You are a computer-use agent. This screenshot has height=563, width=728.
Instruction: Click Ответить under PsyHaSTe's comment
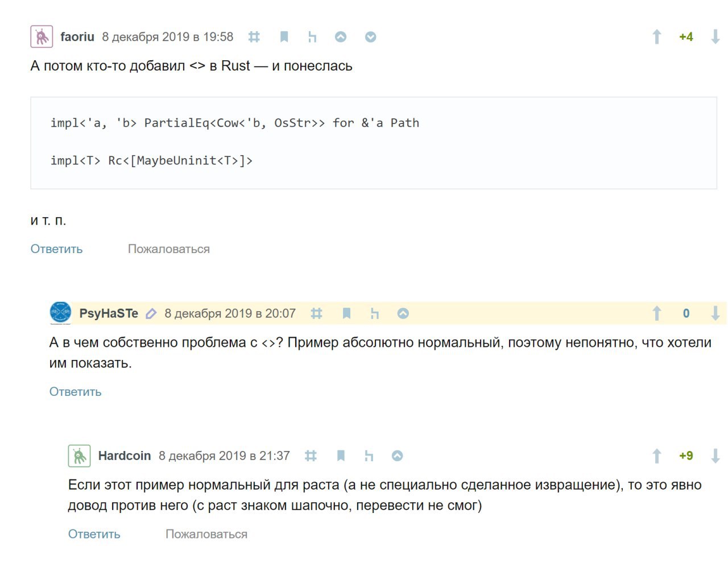pos(75,392)
